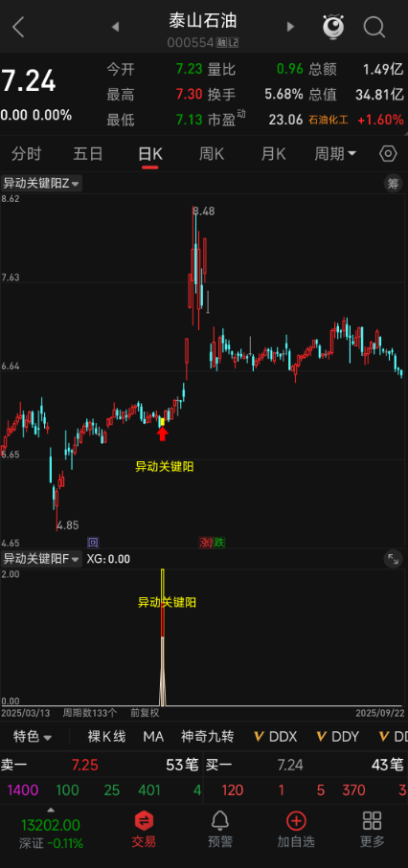This screenshot has width=408, height=868.
Task: Choose MA indicator
Action: (x=153, y=736)
